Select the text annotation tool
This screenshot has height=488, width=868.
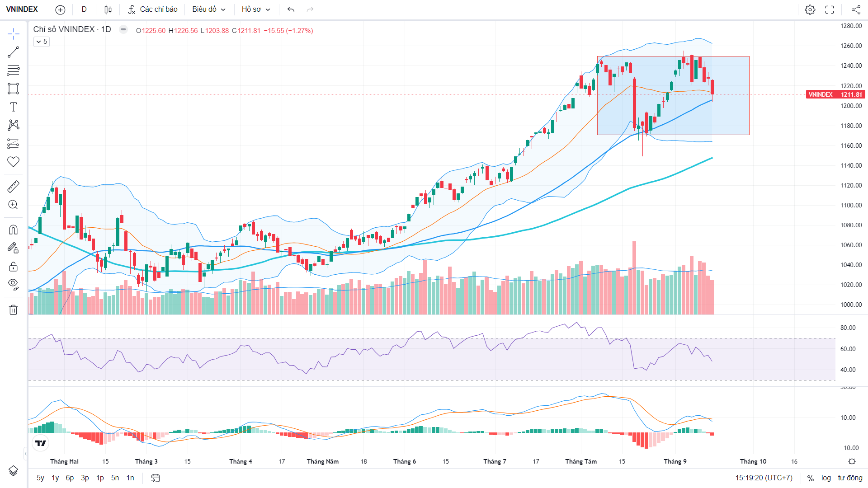coord(13,107)
